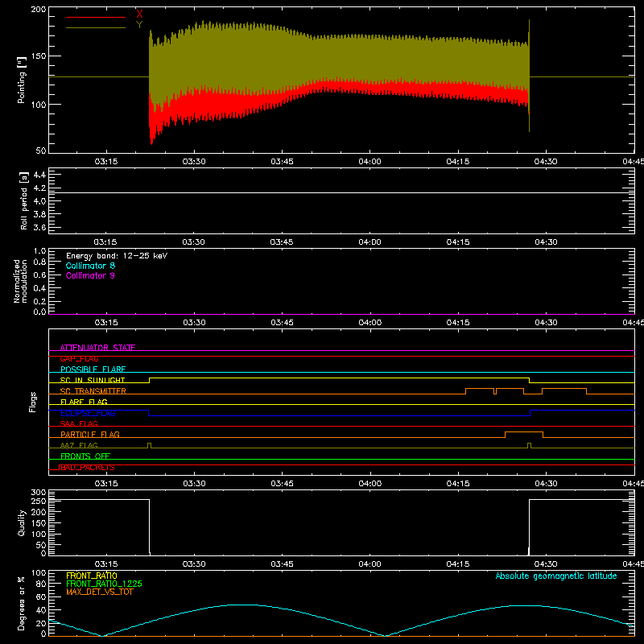Select the SC_TRANSMITTER flag label
The width and height of the screenshot is (644, 644).
point(93,391)
